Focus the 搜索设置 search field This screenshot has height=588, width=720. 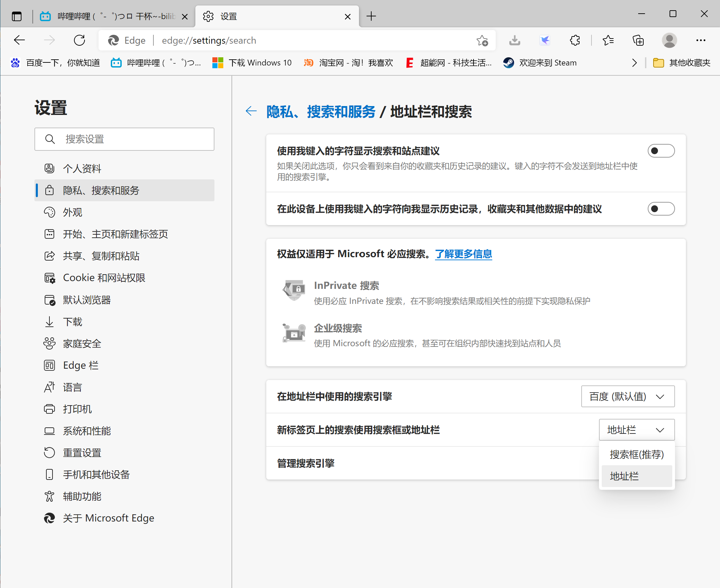coord(124,139)
